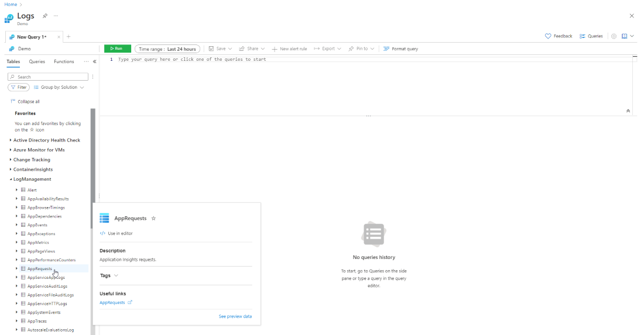
Task: Open the ellipsis menu next to Logs title
Action: 56,16
